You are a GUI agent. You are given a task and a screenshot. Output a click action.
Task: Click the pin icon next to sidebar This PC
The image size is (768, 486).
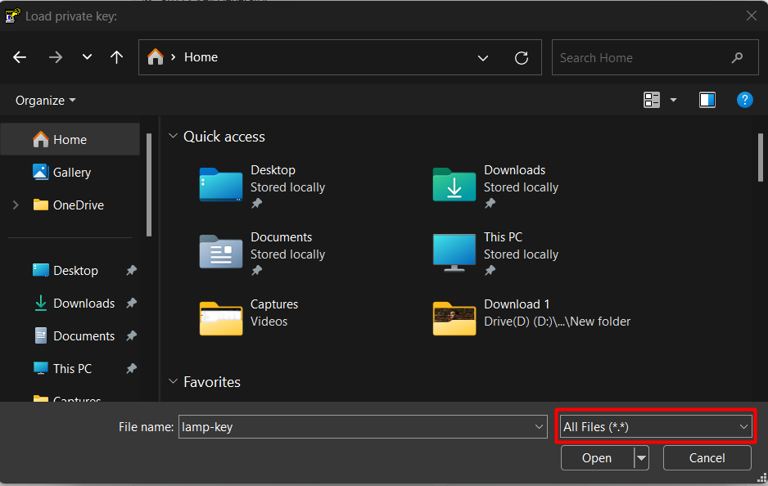click(x=131, y=368)
